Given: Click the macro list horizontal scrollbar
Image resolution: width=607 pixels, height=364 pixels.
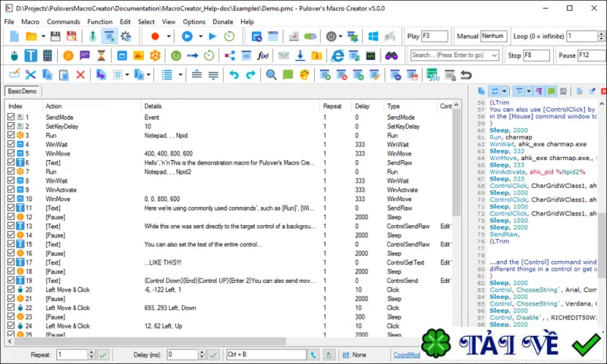Looking at the screenshot, I should pyautogui.click(x=150, y=341).
